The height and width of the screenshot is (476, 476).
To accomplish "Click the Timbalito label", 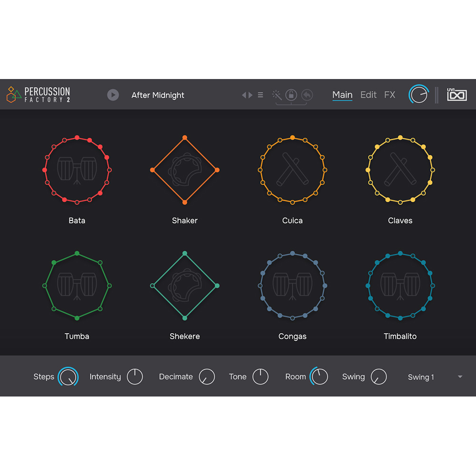I will 400,336.
